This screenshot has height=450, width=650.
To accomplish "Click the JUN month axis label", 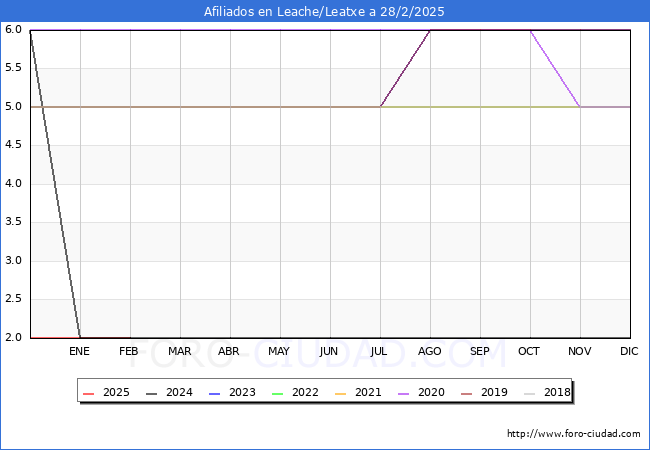I will click(329, 351).
